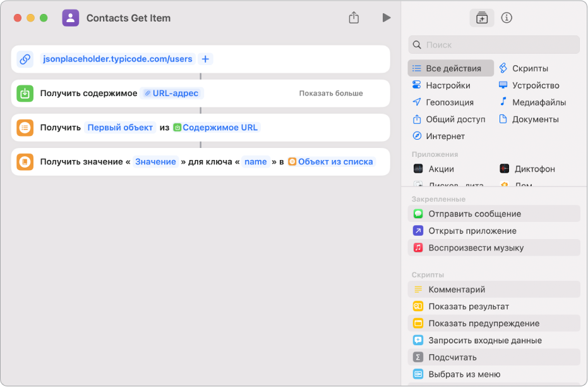
Task: Click the green Get Contents action icon
Action: click(x=25, y=93)
